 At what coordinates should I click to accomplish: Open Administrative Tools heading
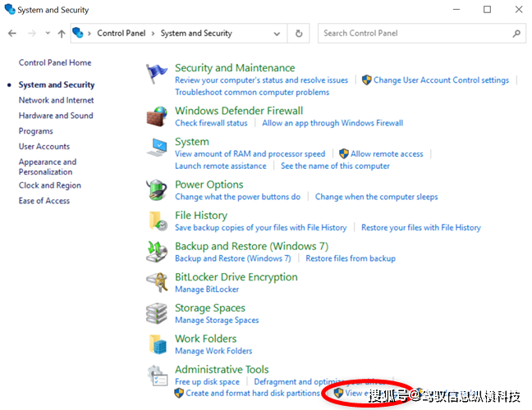coord(222,370)
